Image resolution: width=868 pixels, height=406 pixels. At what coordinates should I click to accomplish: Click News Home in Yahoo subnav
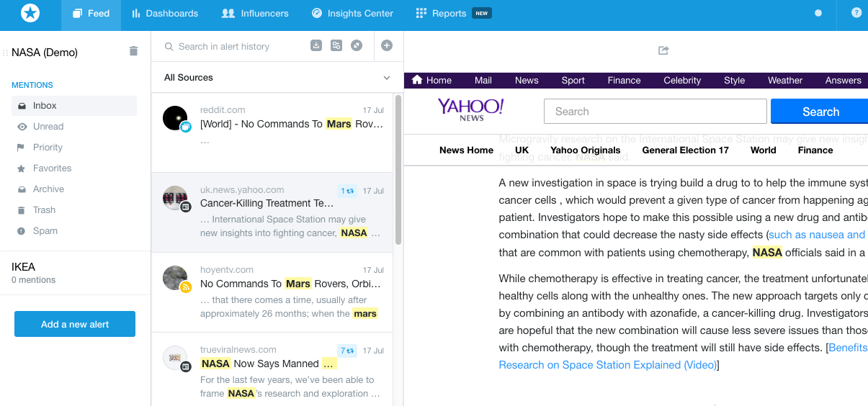[466, 150]
